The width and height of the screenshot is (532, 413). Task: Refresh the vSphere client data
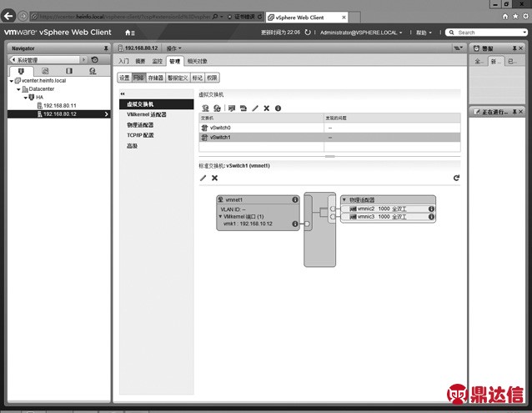pos(308,33)
